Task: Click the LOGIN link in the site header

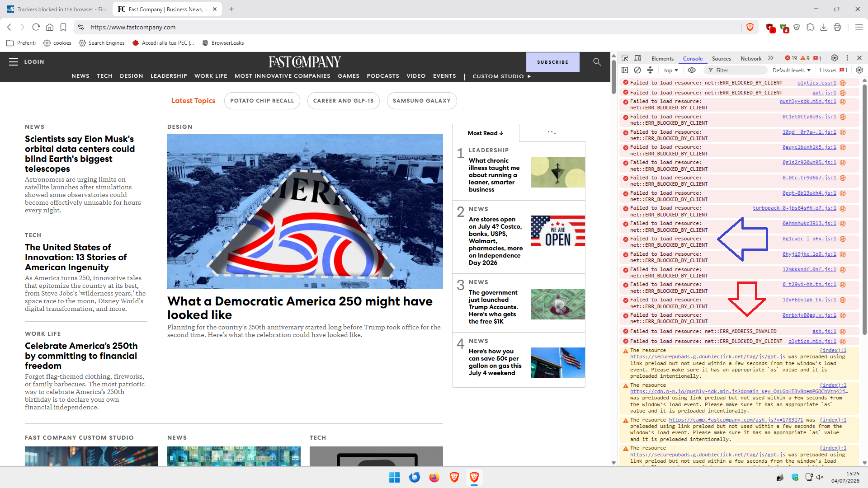Action: coord(34,62)
